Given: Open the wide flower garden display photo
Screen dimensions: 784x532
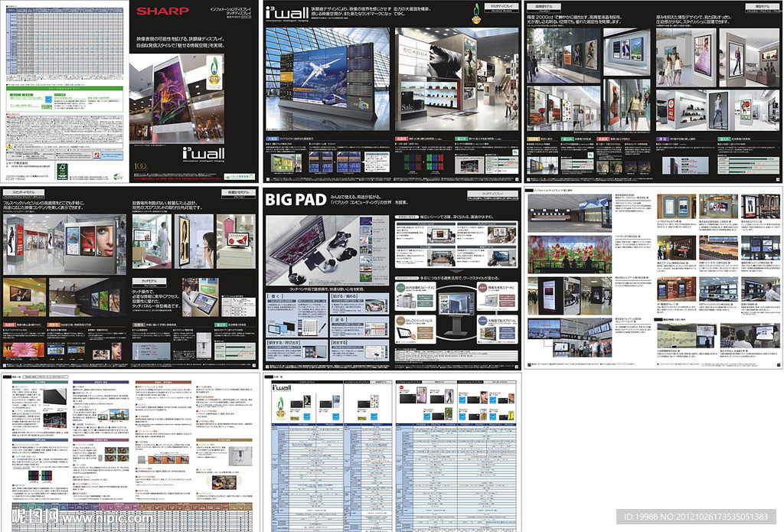Looking at the screenshot, I should pyautogui.click(x=570, y=254).
